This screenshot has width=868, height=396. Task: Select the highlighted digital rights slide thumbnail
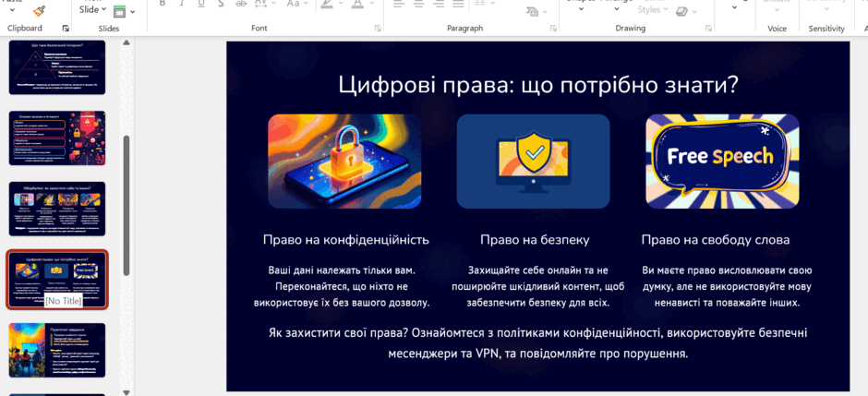57,280
